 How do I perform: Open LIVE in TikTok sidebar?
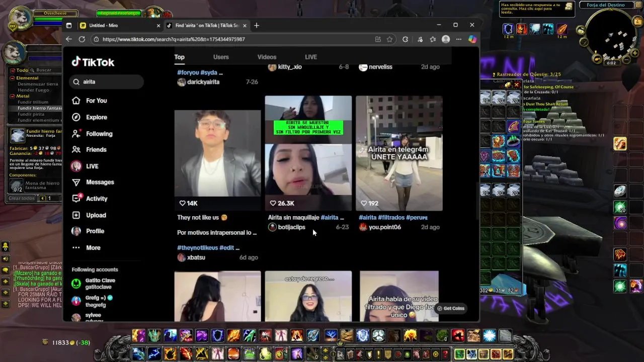pyautogui.click(x=85, y=166)
